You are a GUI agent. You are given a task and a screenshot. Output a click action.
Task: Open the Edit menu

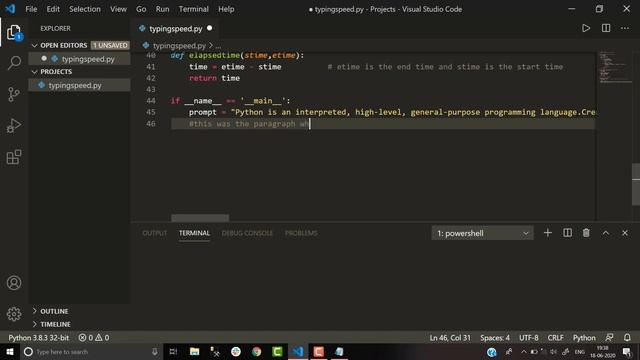(x=53, y=9)
